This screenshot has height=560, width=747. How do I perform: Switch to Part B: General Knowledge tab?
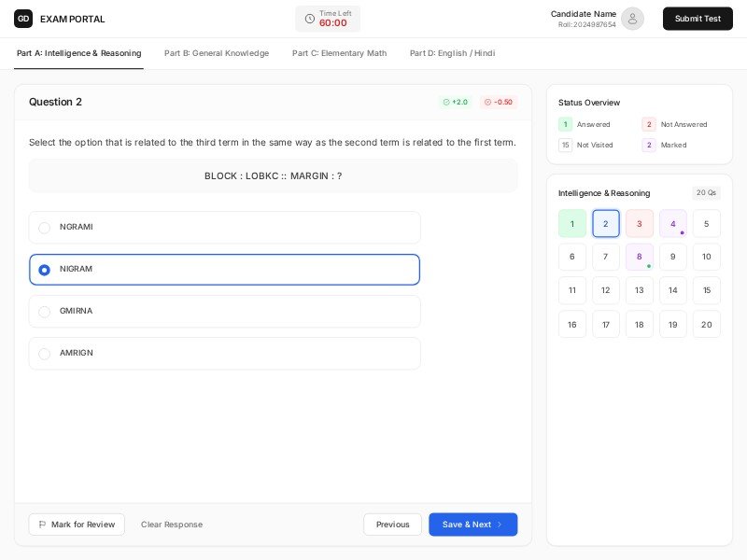tap(217, 53)
